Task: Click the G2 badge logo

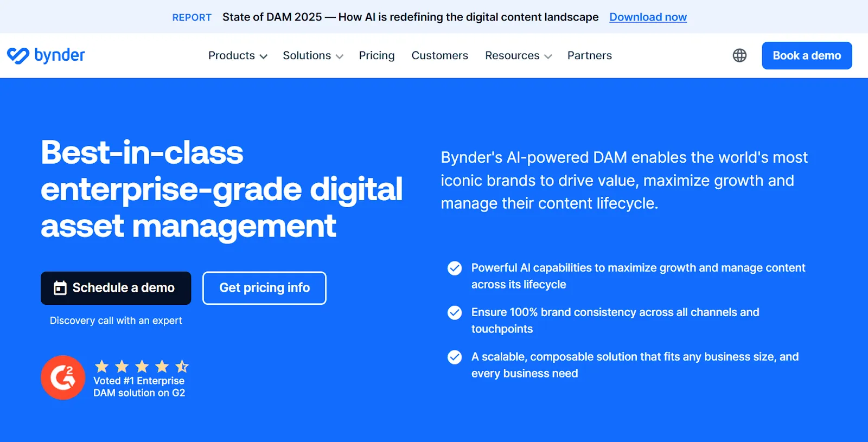Action: 63,377
